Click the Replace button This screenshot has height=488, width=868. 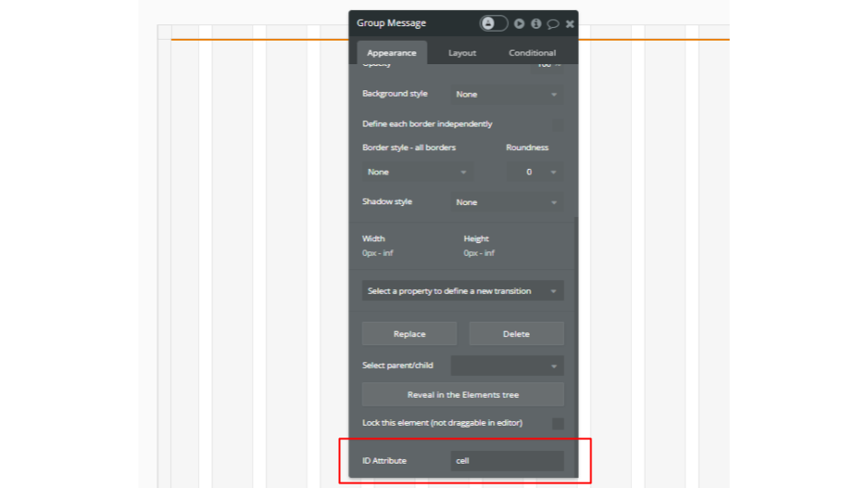point(409,333)
